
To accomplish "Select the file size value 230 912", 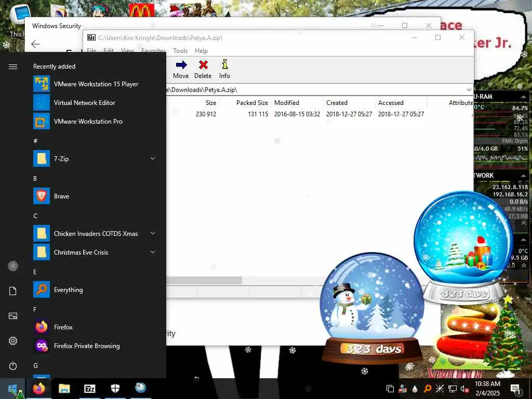I will point(206,114).
